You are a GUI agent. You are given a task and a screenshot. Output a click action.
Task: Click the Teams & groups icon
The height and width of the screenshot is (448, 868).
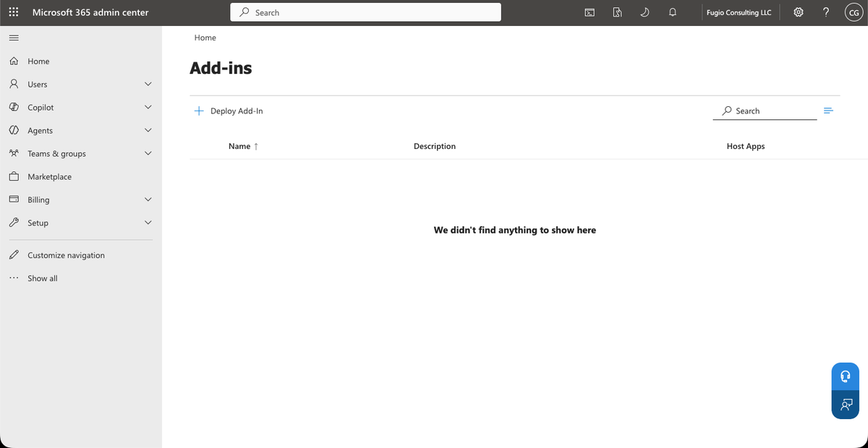click(x=14, y=154)
